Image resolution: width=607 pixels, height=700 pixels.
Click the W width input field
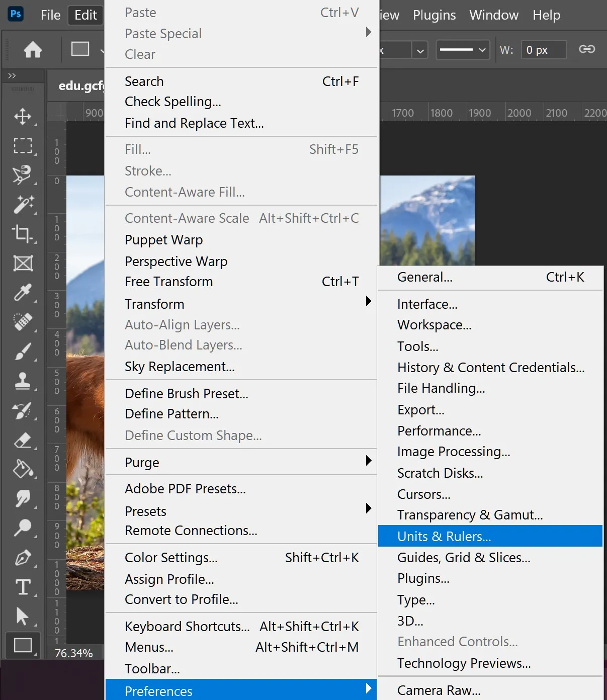544,50
